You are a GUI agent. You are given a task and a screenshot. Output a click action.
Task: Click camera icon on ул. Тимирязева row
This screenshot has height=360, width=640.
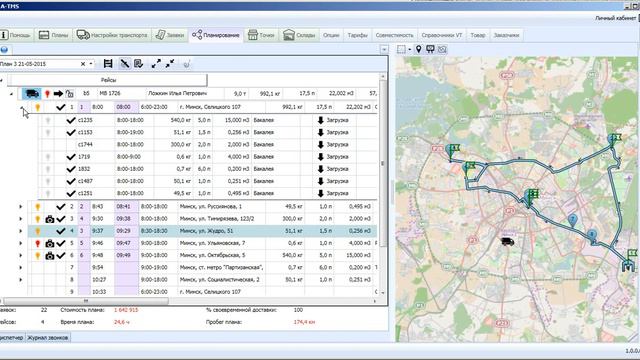[50, 219]
